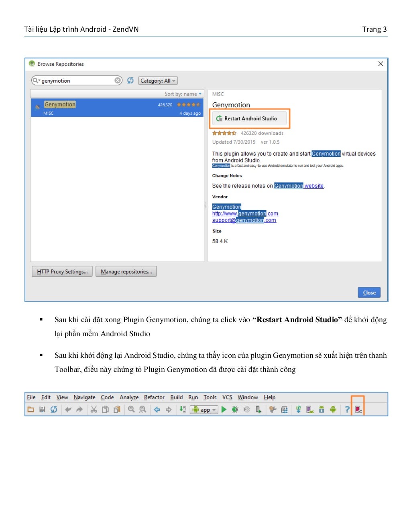Click the green Run play icon
Viewport: 411px width, 532px height.
[224, 410]
